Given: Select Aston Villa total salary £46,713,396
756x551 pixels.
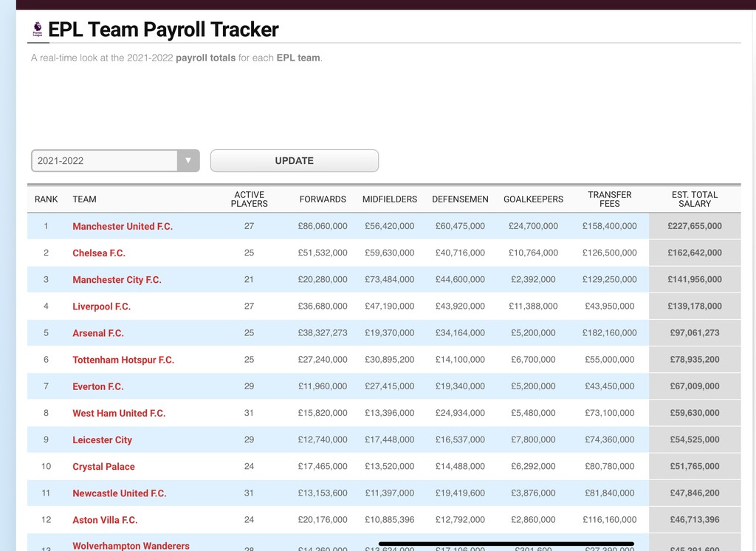Looking at the screenshot, I should coord(695,520).
